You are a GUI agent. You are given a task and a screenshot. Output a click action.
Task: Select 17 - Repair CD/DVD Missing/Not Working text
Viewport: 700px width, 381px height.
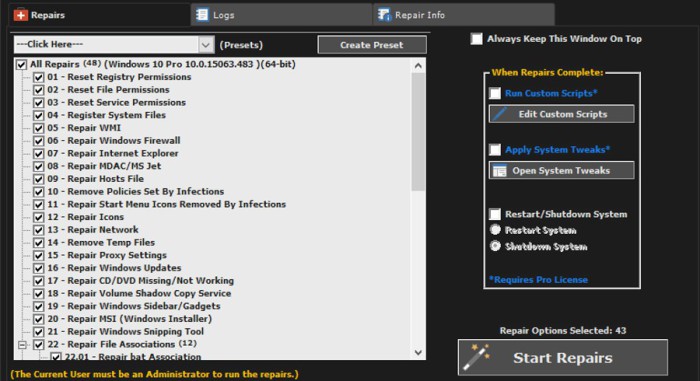[x=141, y=281]
